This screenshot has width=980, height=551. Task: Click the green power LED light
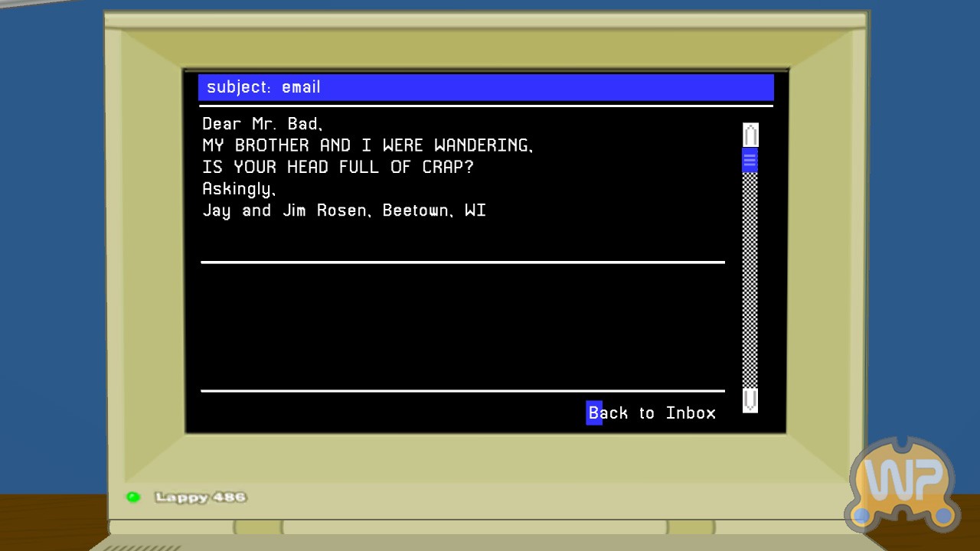[133, 497]
